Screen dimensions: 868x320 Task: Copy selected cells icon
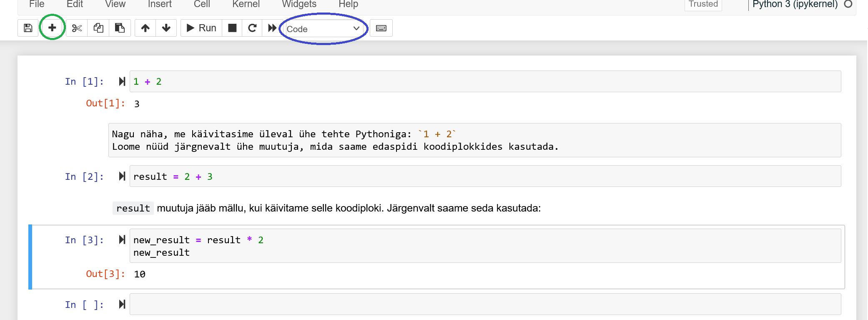click(x=98, y=28)
